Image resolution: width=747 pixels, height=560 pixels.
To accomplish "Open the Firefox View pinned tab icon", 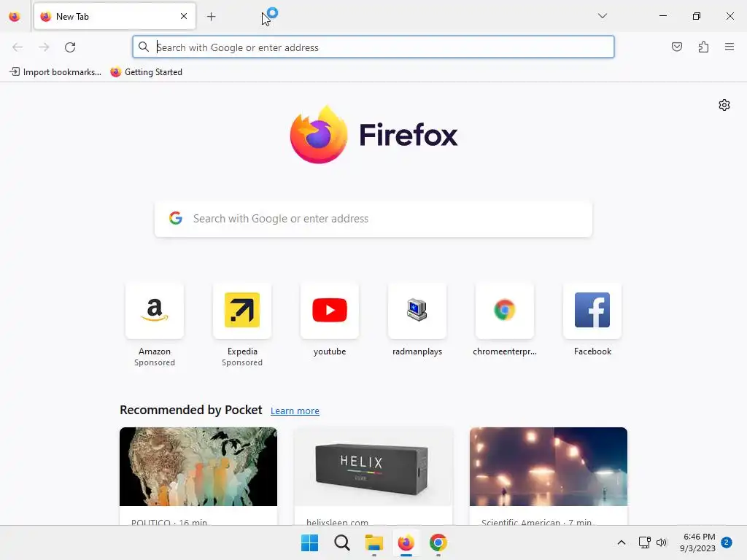I will (15, 17).
